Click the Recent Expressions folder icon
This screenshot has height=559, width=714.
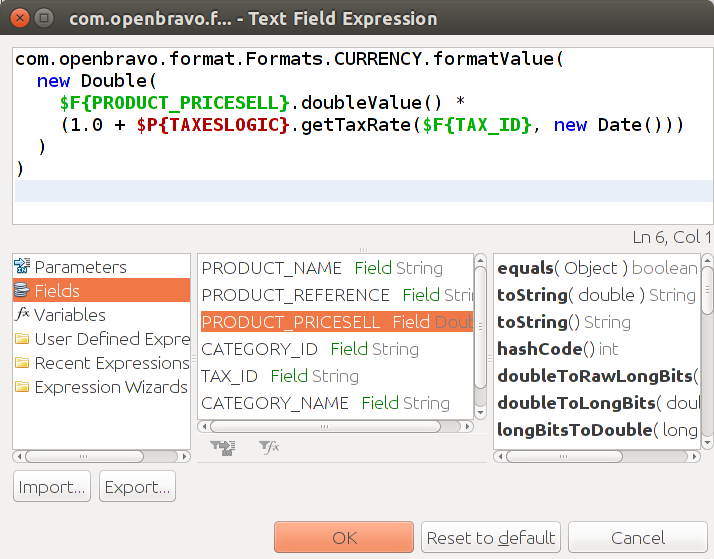point(22,363)
